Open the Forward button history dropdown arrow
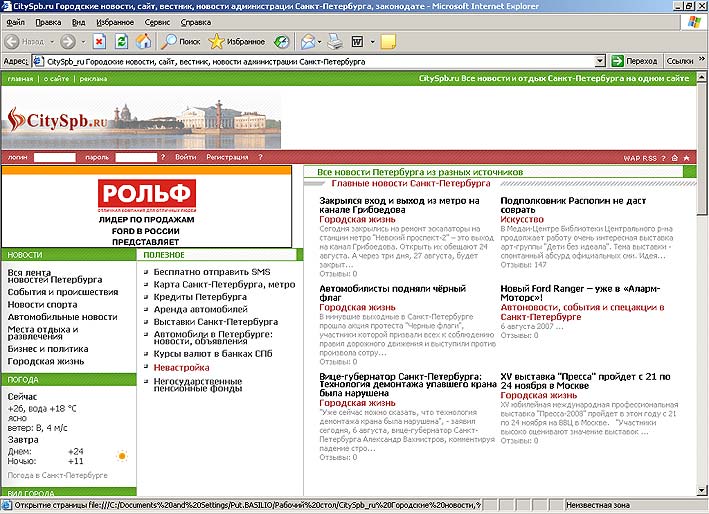 [83, 42]
